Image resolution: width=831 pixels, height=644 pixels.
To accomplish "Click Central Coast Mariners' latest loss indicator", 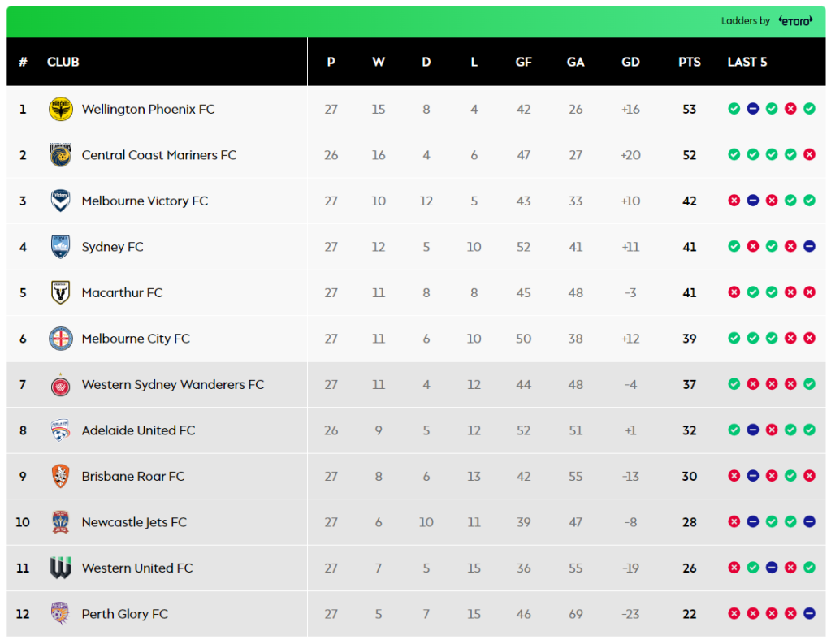I will click(x=809, y=155).
